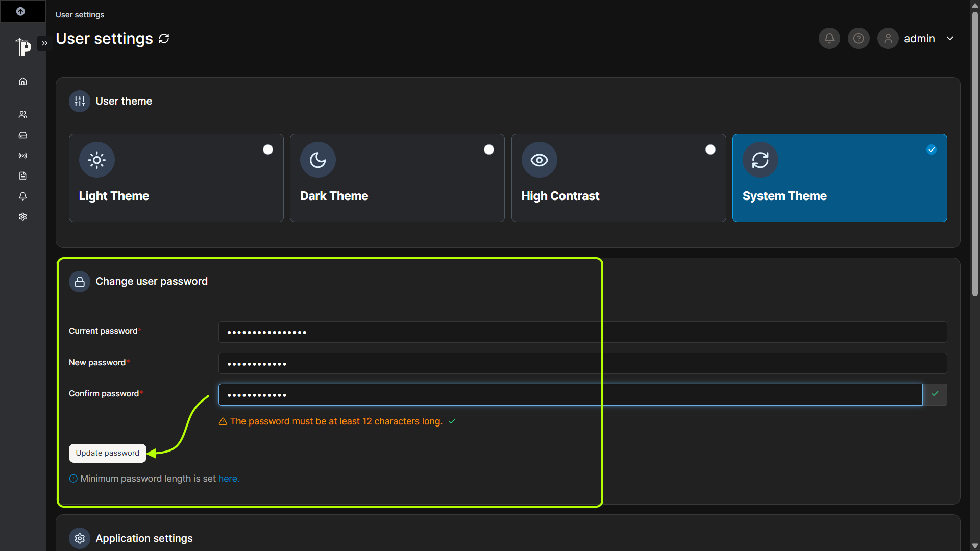Click the warning triangle in password message
This screenshot has height=551, width=980.
point(223,421)
